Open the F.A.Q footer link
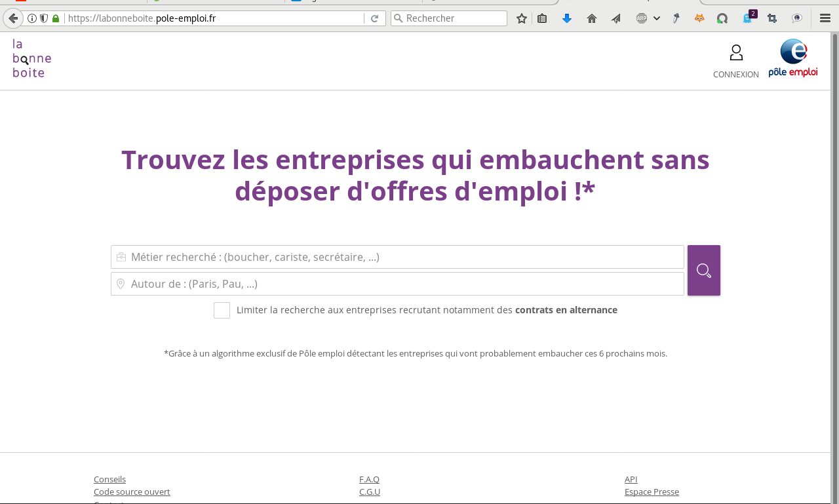The width and height of the screenshot is (839, 504). coord(369,479)
